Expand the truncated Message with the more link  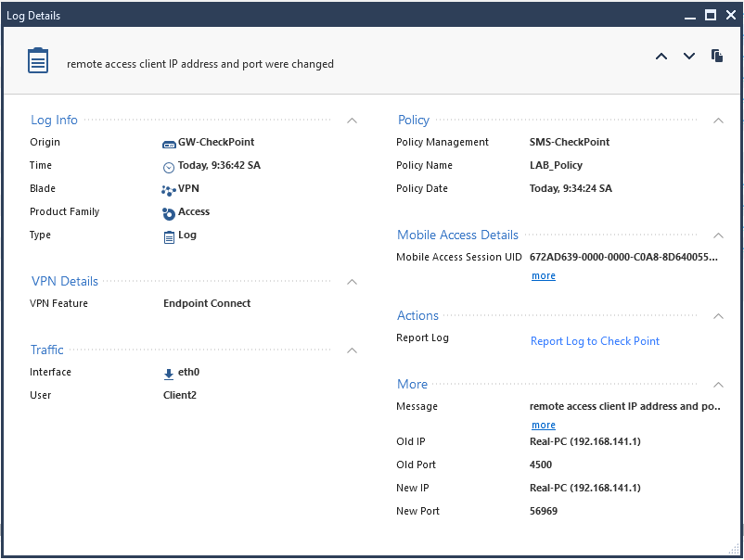point(543,425)
